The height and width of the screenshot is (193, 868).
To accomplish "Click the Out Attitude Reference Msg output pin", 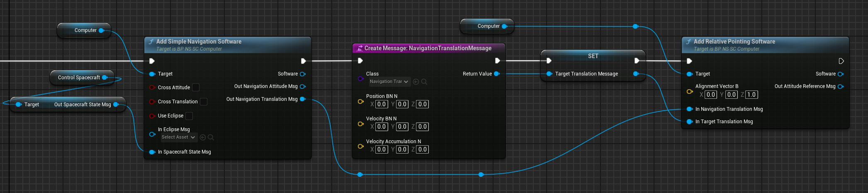I will pos(841,86).
